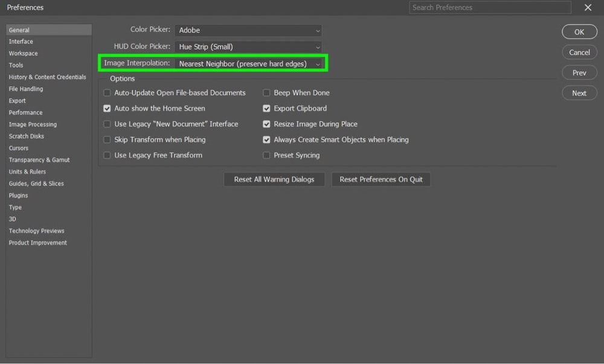Disable Export Clipboard
The image size is (604, 364).
click(266, 108)
